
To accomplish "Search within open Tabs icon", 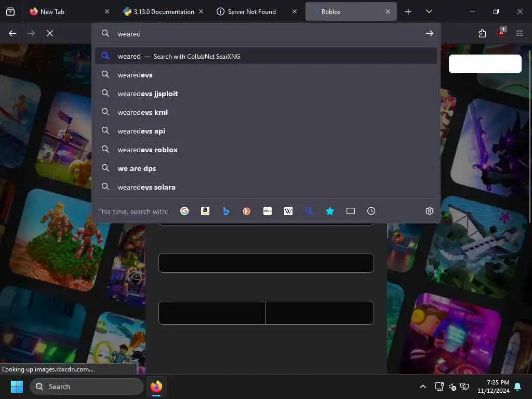I will click(351, 211).
